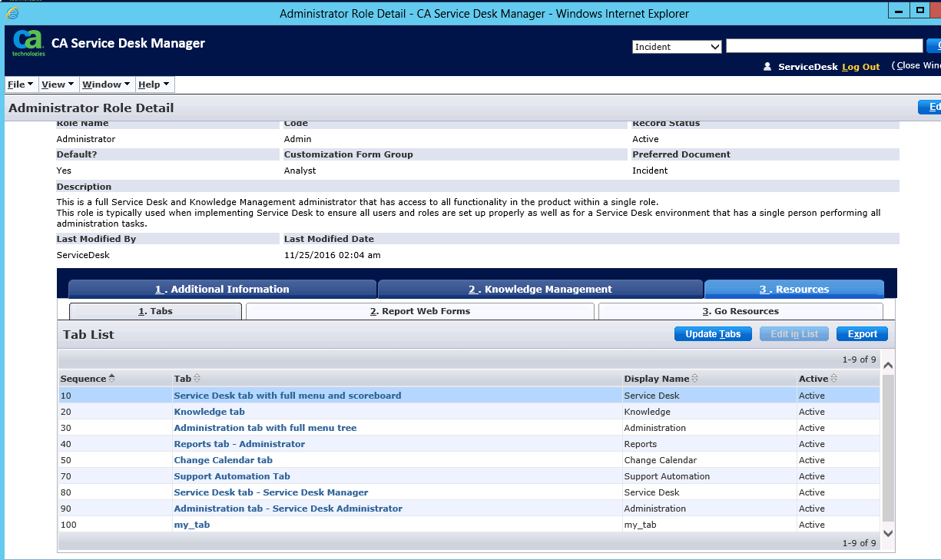Sort by Sequence column sort icon

[112, 378]
